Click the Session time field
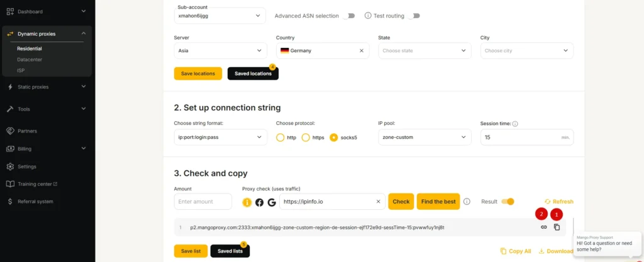644x262 pixels. 527,138
